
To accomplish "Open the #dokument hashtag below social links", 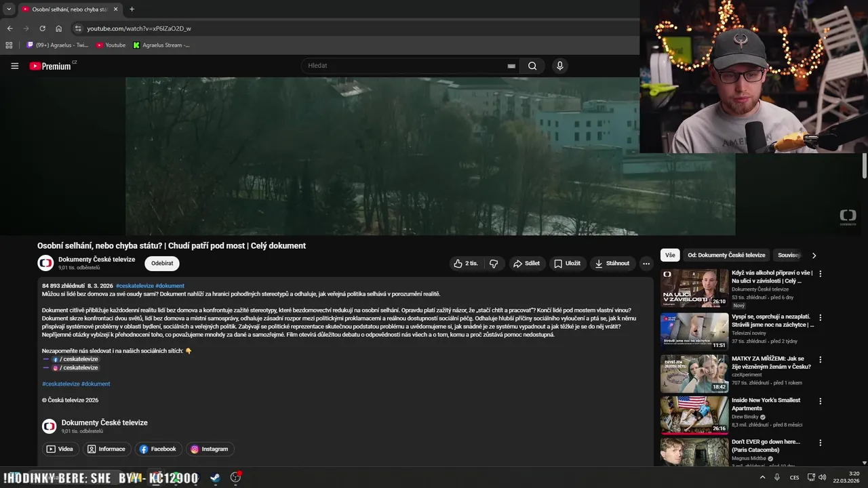I will 94,384.
